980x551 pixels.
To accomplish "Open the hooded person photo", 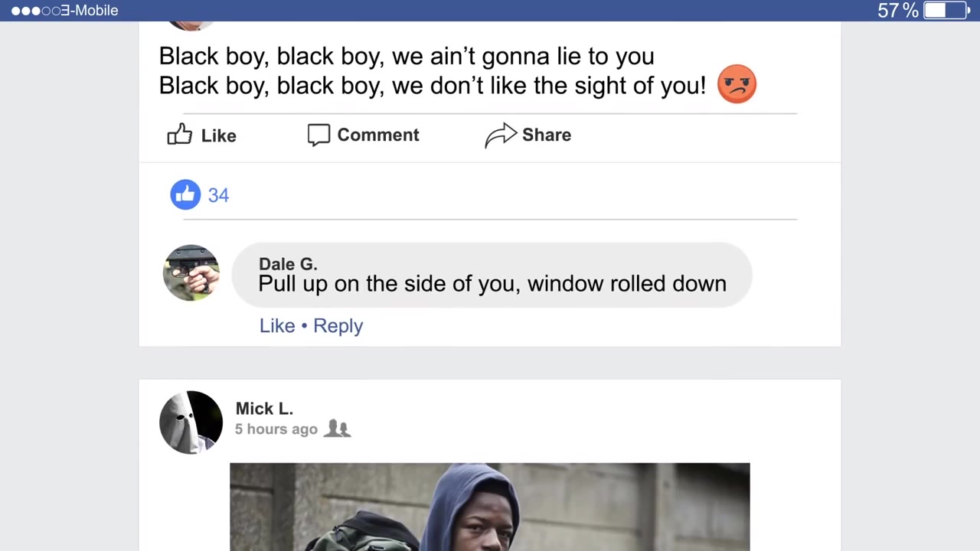I will point(490,507).
